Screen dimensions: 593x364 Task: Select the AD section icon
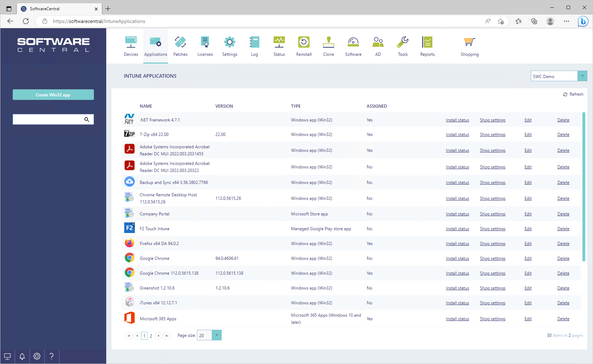click(378, 46)
